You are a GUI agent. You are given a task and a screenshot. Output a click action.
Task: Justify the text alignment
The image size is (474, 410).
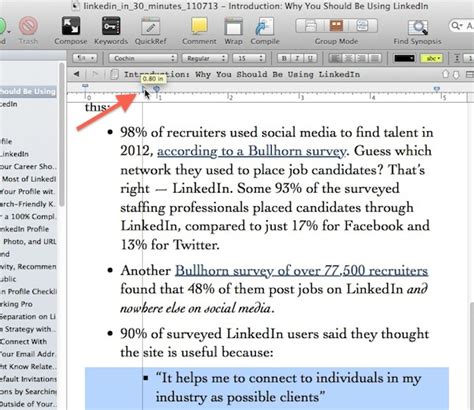click(x=375, y=58)
